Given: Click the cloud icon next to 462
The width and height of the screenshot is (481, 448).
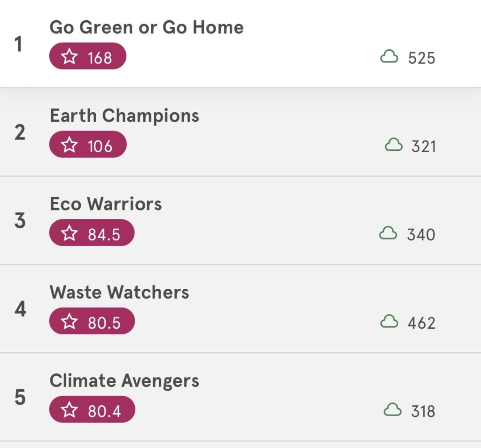Looking at the screenshot, I should click(389, 322).
